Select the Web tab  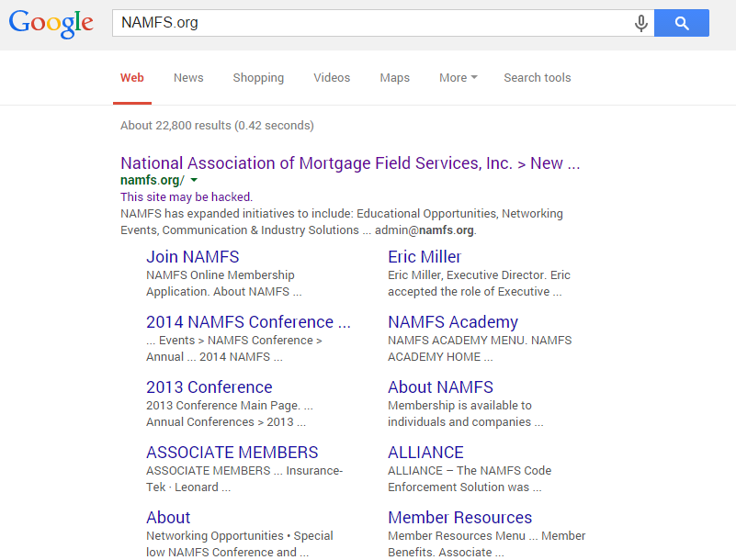pos(132,78)
